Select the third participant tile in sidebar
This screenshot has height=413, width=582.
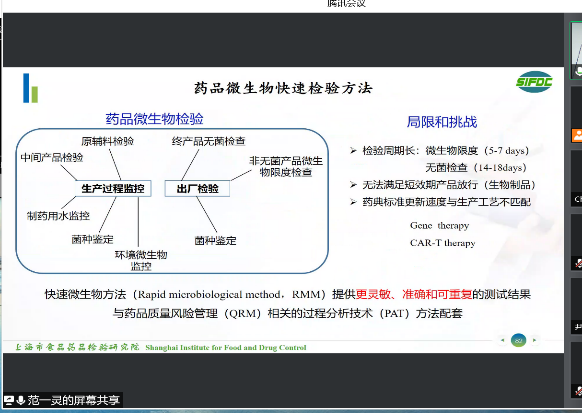pos(576,178)
